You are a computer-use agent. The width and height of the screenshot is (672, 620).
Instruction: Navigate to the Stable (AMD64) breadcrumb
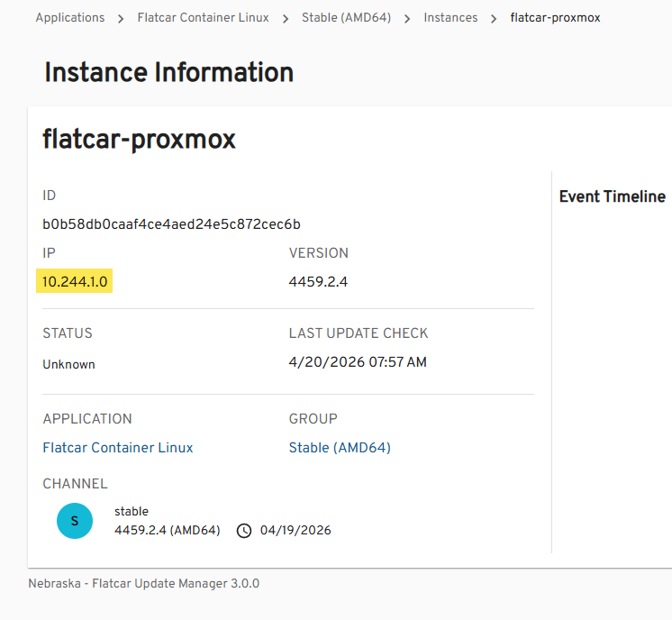(x=346, y=18)
